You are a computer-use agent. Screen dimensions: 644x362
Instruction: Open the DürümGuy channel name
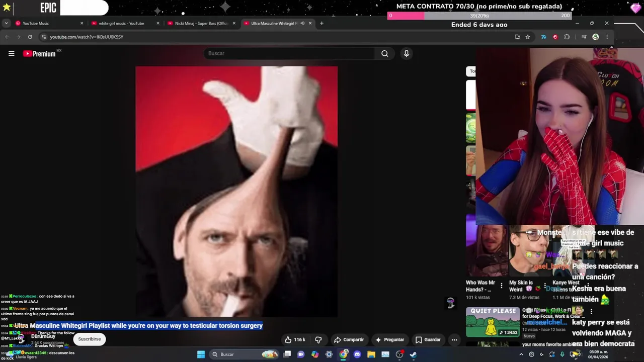click(x=43, y=336)
